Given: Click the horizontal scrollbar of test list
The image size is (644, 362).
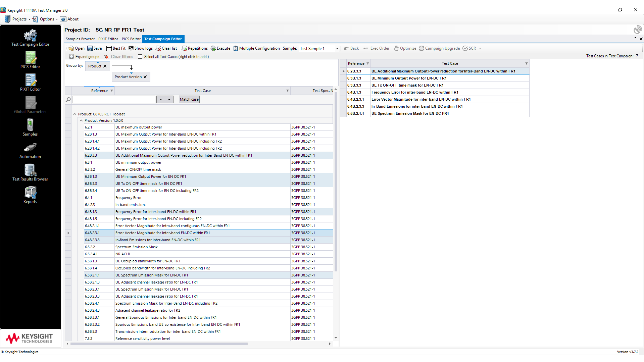Looking at the screenshot, I should (x=159, y=344).
